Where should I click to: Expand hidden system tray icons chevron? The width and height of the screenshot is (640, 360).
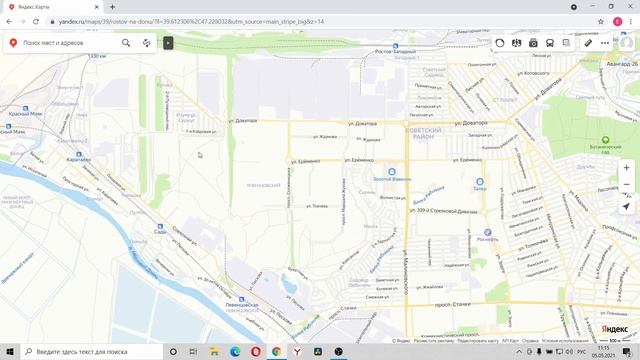click(x=519, y=351)
